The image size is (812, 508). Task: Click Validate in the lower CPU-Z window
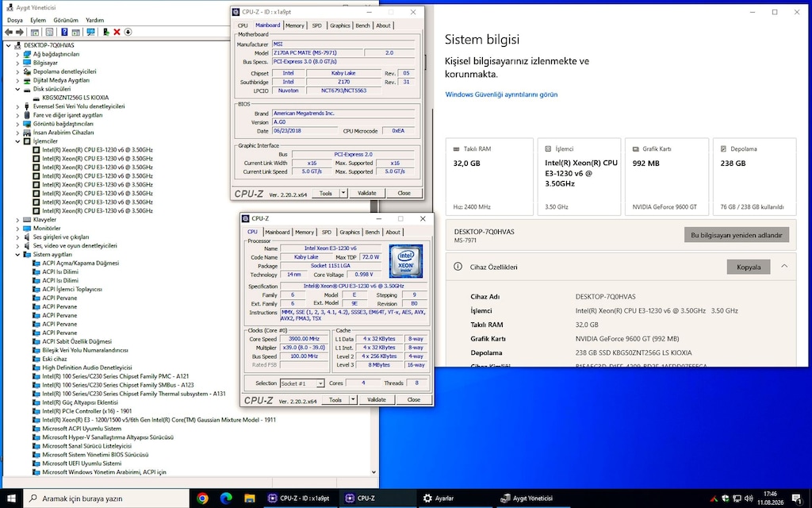tap(377, 400)
